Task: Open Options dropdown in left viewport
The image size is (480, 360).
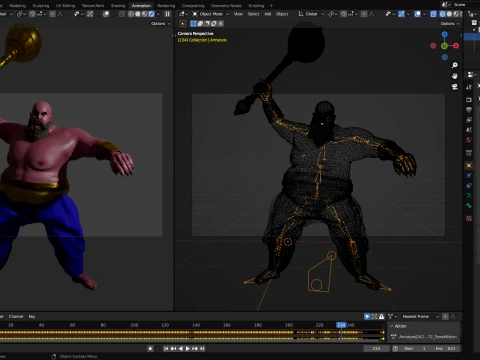Action: [160, 24]
